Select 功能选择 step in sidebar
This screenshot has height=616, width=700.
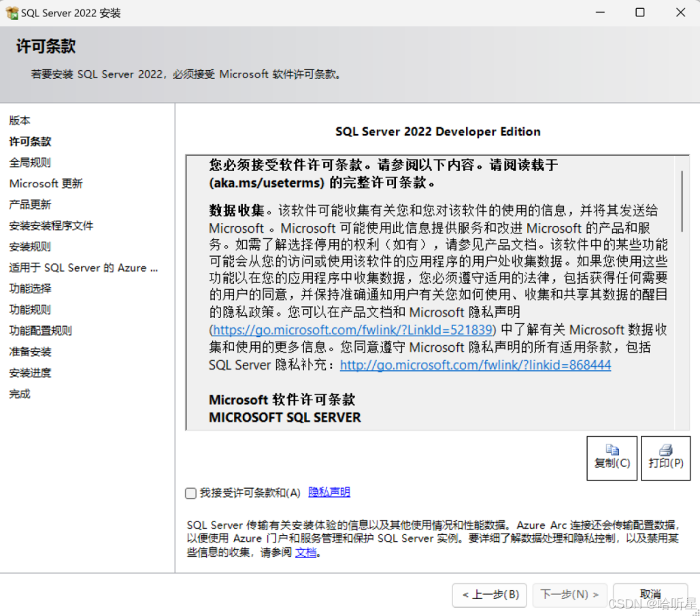[30, 289]
